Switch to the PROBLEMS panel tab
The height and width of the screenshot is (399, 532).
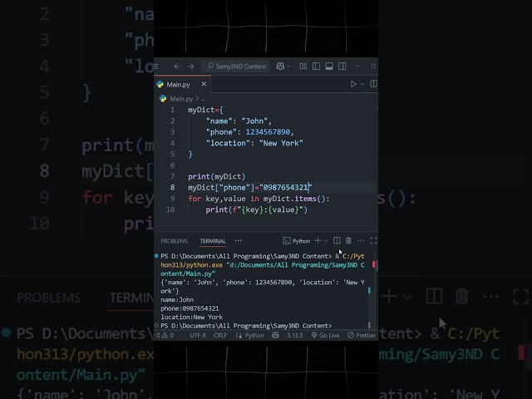[x=175, y=241]
